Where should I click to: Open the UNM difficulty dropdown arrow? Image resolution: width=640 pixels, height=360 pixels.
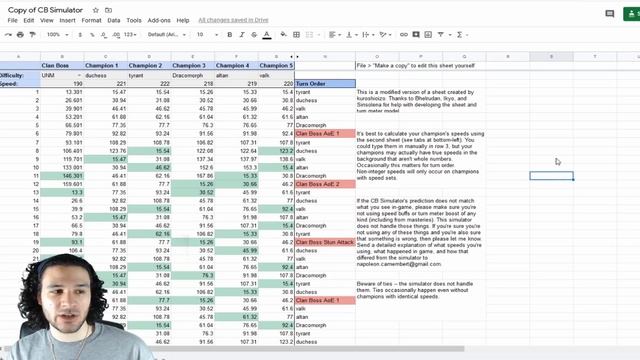(x=79, y=76)
